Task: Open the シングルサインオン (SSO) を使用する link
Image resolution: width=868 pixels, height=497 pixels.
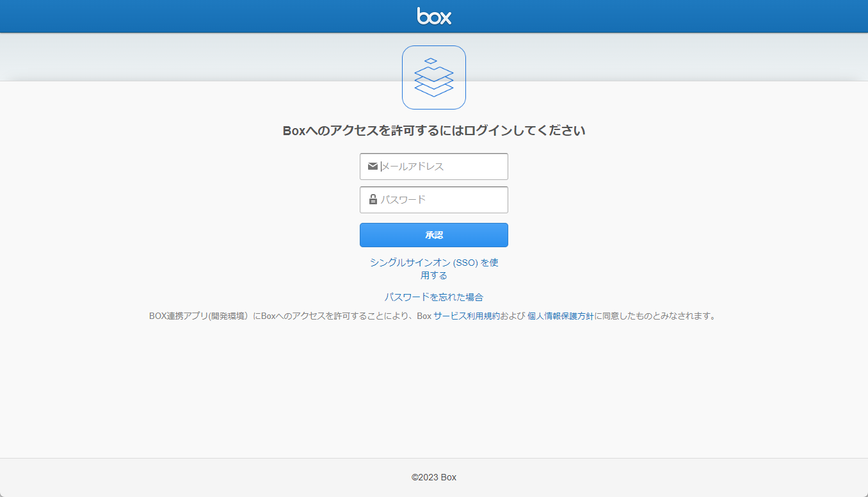Action: tap(434, 268)
